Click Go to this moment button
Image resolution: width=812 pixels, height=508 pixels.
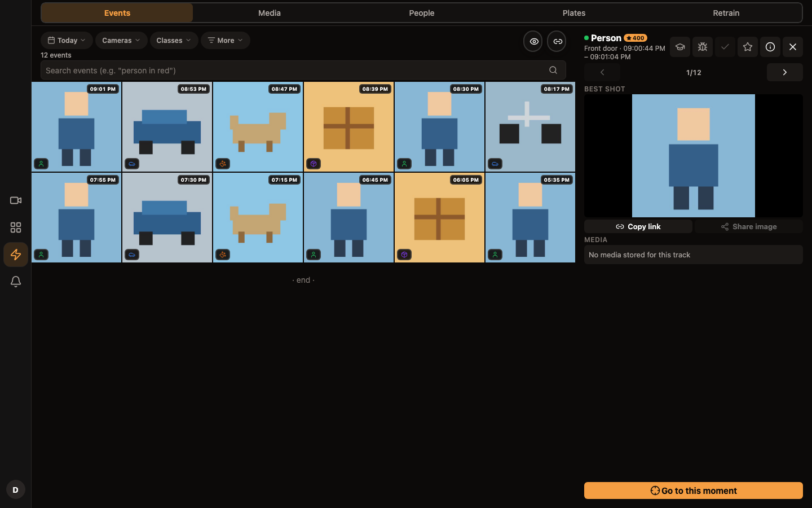tap(694, 491)
